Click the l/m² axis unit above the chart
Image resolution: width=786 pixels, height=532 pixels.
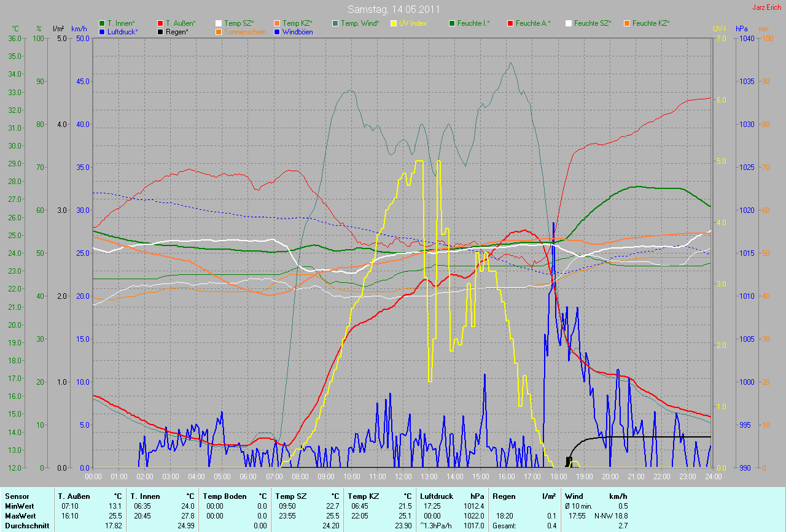(x=58, y=29)
